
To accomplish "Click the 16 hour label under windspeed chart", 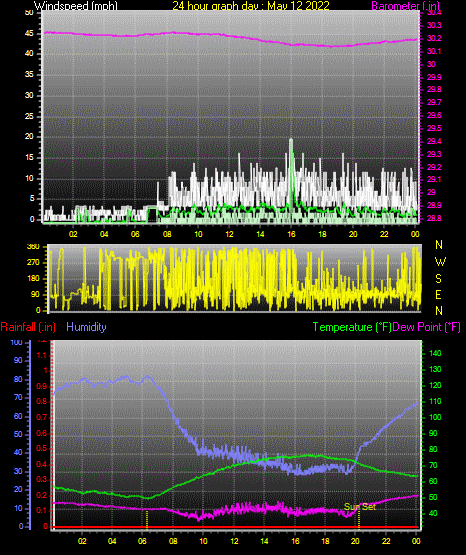I will (291, 234).
